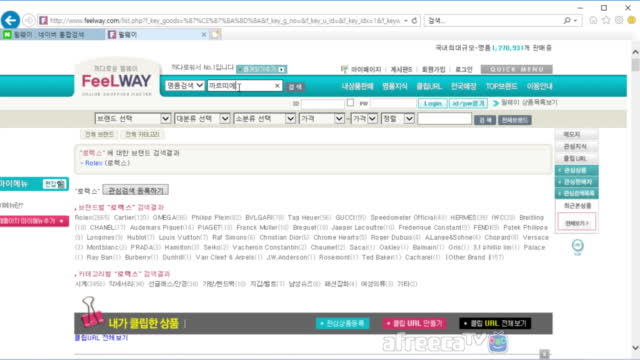Image resolution: width=640 pixels, height=360 pixels.
Task: Open the 명품검색 dropdown next to search field
Action: point(184,85)
